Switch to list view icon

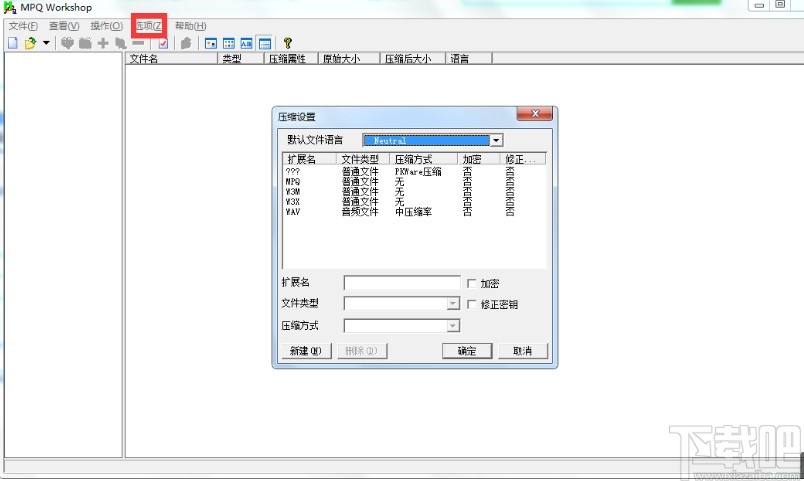(x=247, y=44)
